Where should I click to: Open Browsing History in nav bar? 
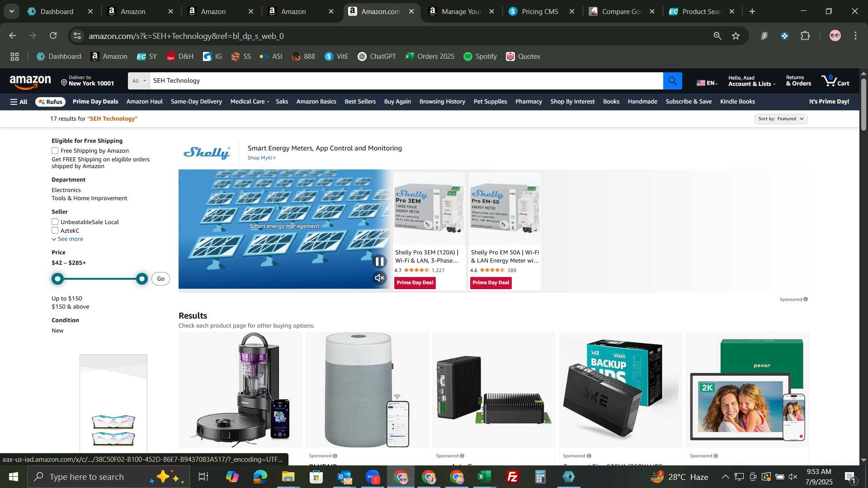pyautogui.click(x=442, y=102)
